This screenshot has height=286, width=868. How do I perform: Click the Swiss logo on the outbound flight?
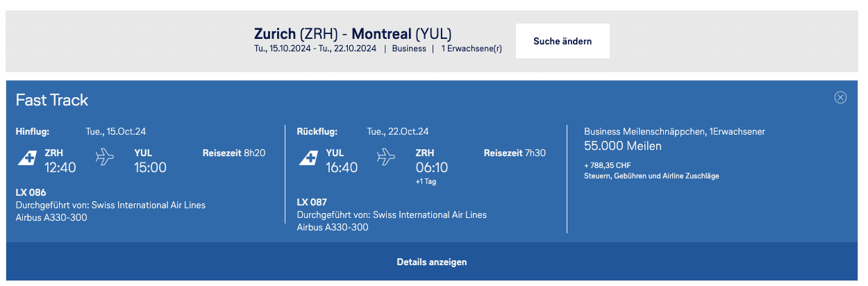coord(27,158)
